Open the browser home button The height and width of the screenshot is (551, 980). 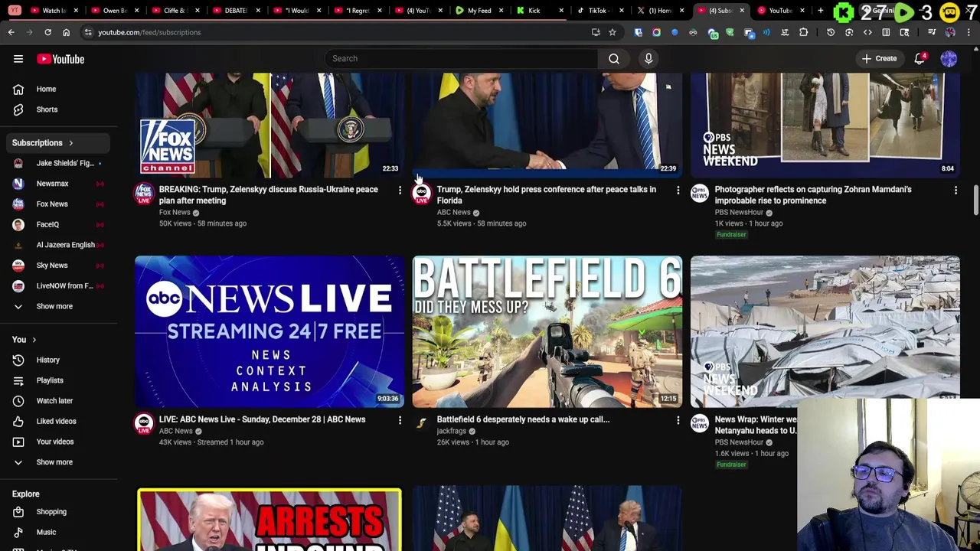(66, 32)
